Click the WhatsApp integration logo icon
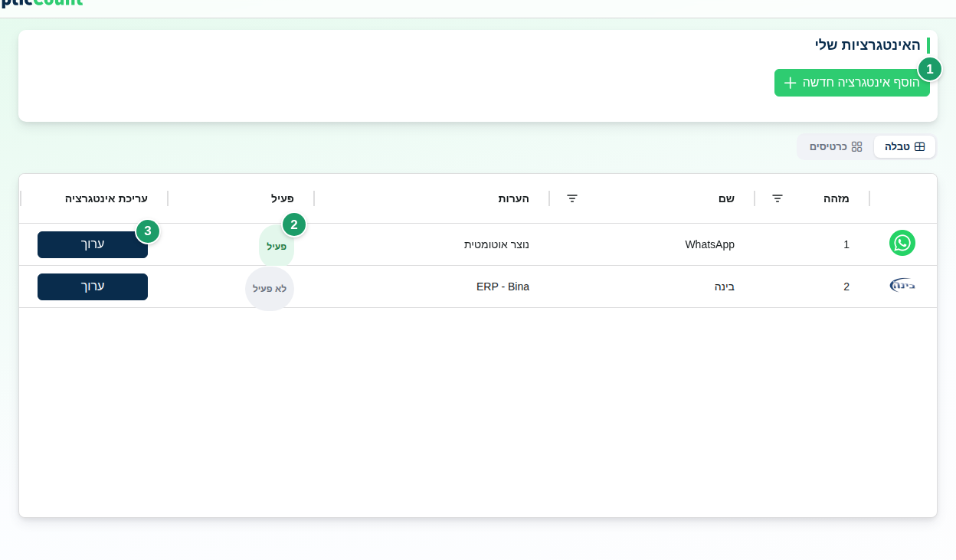Viewport: 956px width, 560px height. point(902,243)
